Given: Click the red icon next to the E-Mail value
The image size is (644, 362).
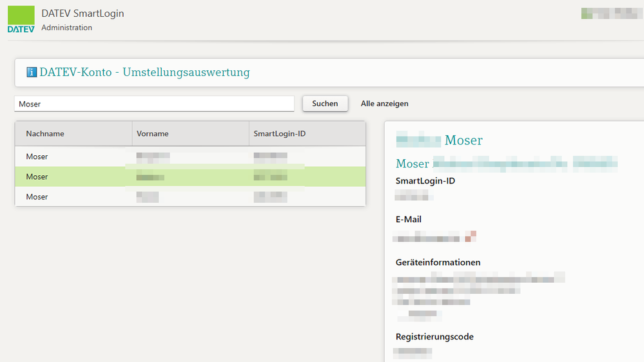Looking at the screenshot, I should [x=471, y=236].
